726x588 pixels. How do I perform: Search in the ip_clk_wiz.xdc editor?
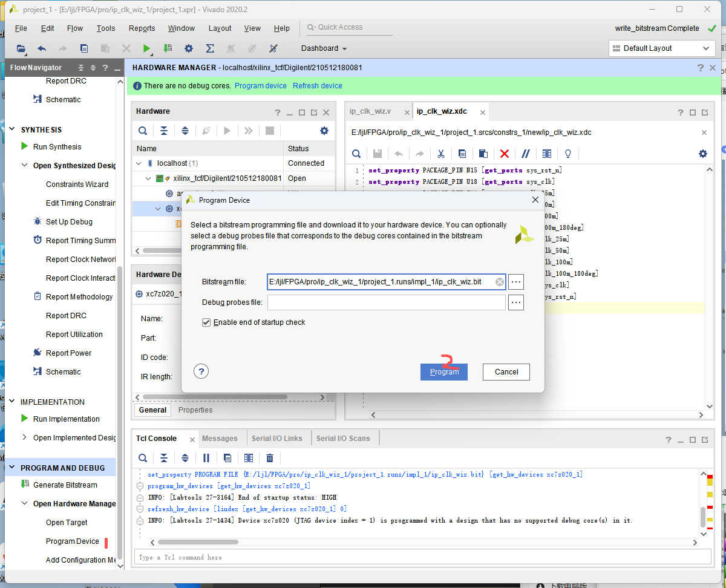click(x=356, y=154)
